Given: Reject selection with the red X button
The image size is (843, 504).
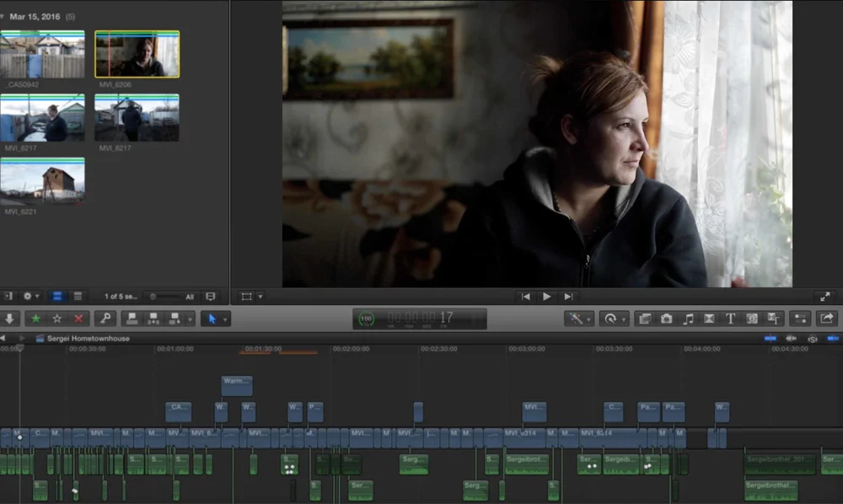Looking at the screenshot, I should pyautogui.click(x=78, y=319).
